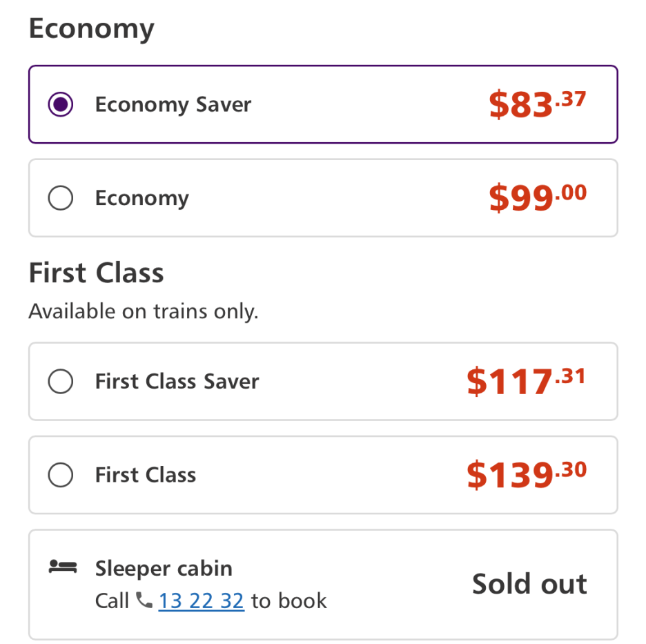Click the 'Call' text in Sleeper cabin card
The width and height of the screenshot is (646, 644).
(x=112, y=601)
